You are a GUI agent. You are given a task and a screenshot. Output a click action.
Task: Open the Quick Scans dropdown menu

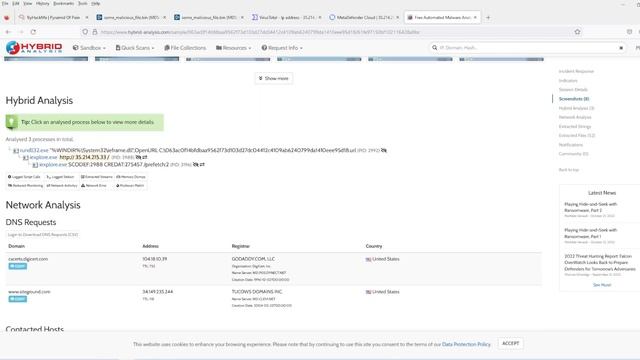[x=135, y=48]
